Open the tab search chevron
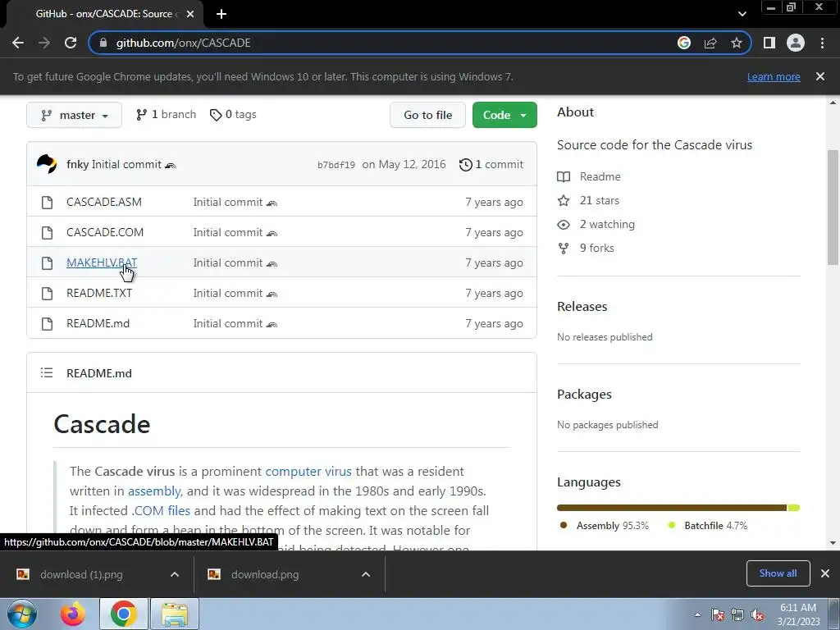Screen dimensions: 840x630 (742, 14)
